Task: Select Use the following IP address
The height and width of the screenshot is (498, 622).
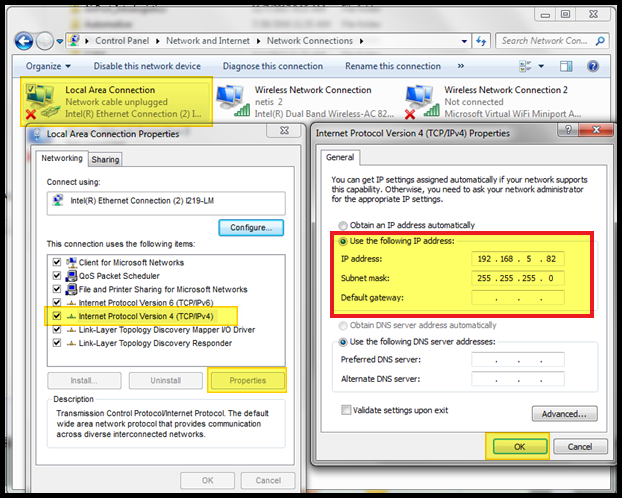Action: (x=343, y=241)
